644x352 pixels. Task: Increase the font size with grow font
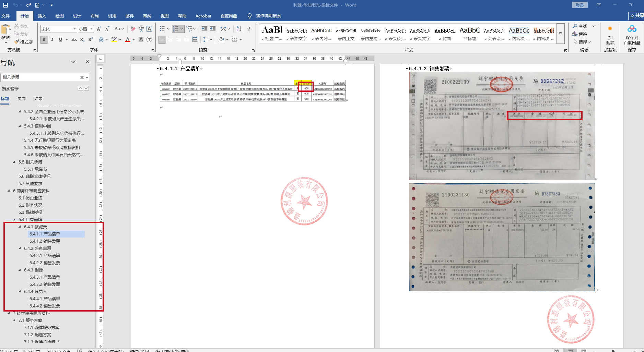tap(99, 29)
